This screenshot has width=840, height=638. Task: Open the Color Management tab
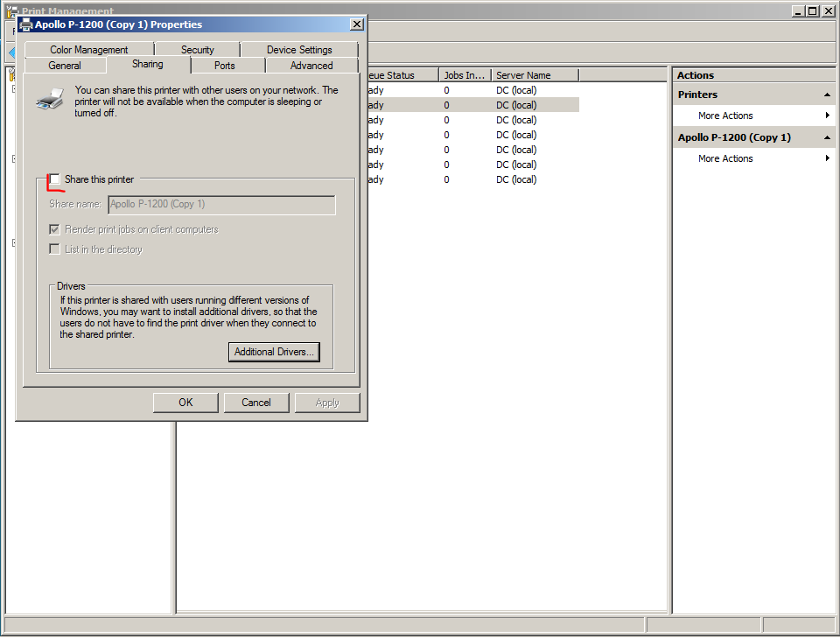pyautogui.click(x=89, y=49)
